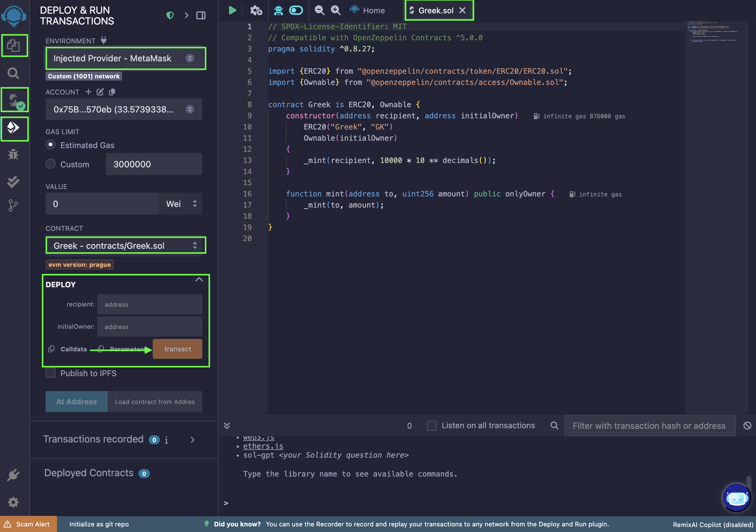Open Remix home logo icon
The height and width of the screenshot is (532, 756).
(x=14, y=16)
